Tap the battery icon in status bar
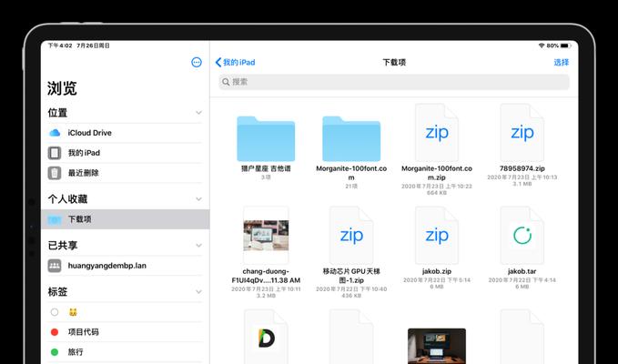Viewport: 618px width, 364px height. point(565,45)
